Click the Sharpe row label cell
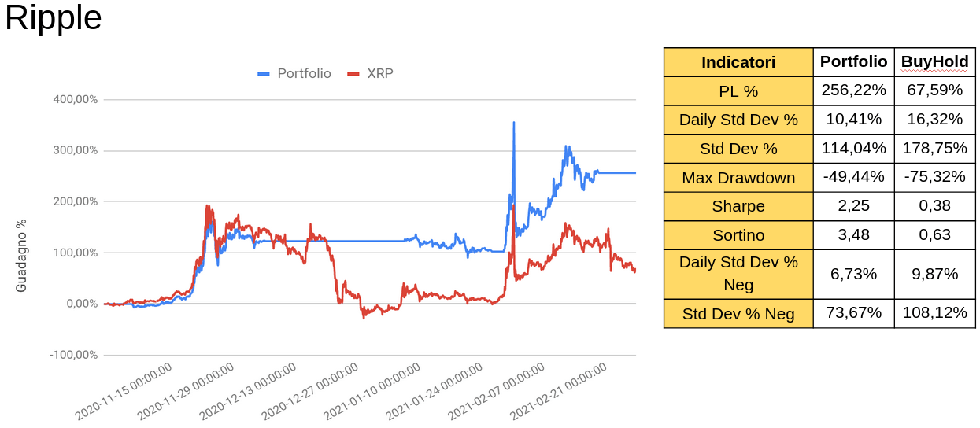 click(x=738, y=206)
